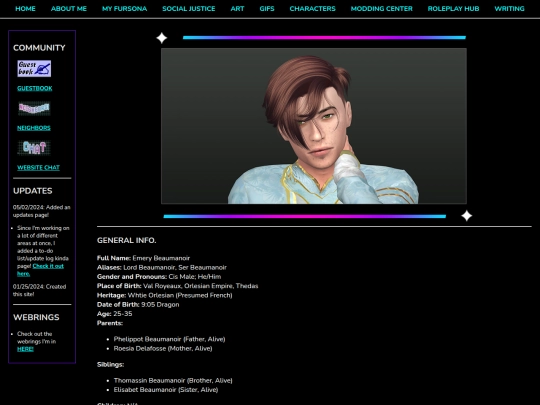Click the Roesia Delafosse (Mother, Alive) entry
Image resolution: width=540 pixels, height=405 pixels.
coord(163,349)
